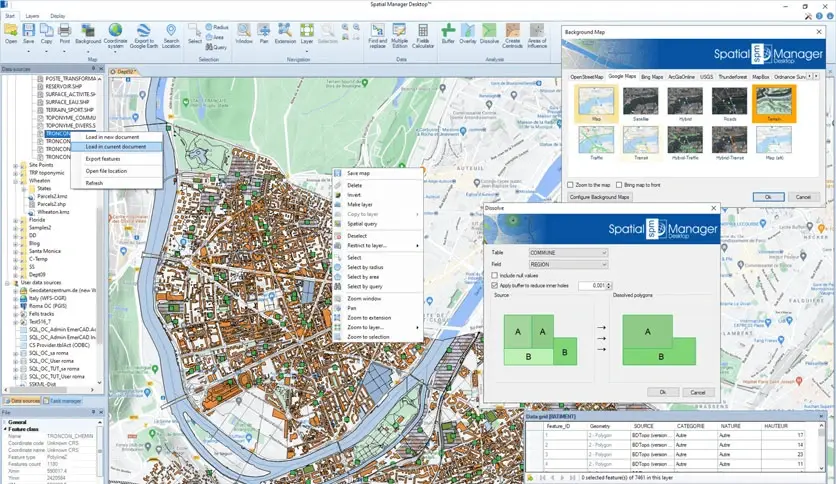Screen dimensions: 836x484
Task: Uncheck Apply buffer to reduce inner holes
Action: point(495,286)
